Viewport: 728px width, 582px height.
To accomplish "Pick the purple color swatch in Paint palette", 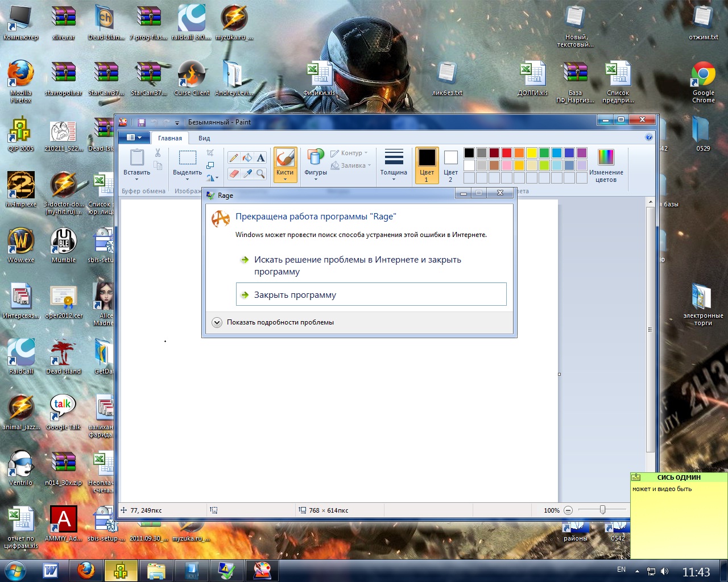I will 582,152.
